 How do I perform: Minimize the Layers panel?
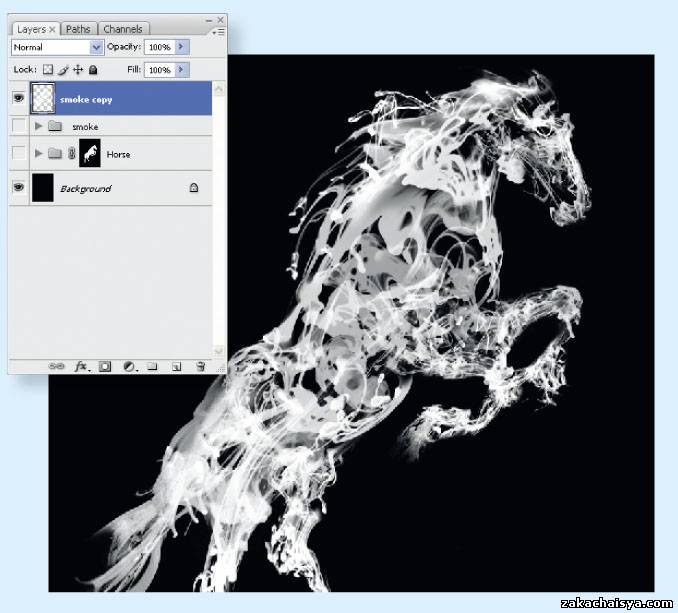tap(209, 20)
